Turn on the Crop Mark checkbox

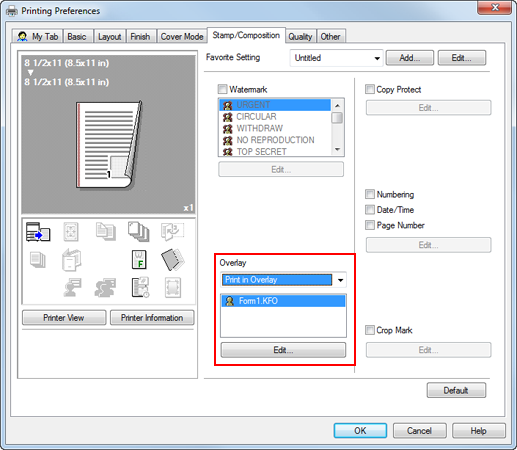[370, 330]
